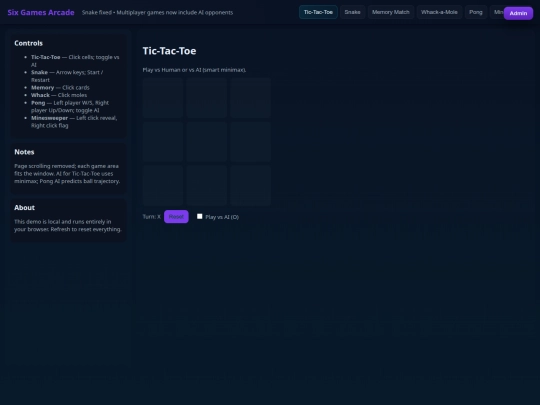
Task: Switch to the Tic-Tac-Toe tab
Action: (318, 12)
